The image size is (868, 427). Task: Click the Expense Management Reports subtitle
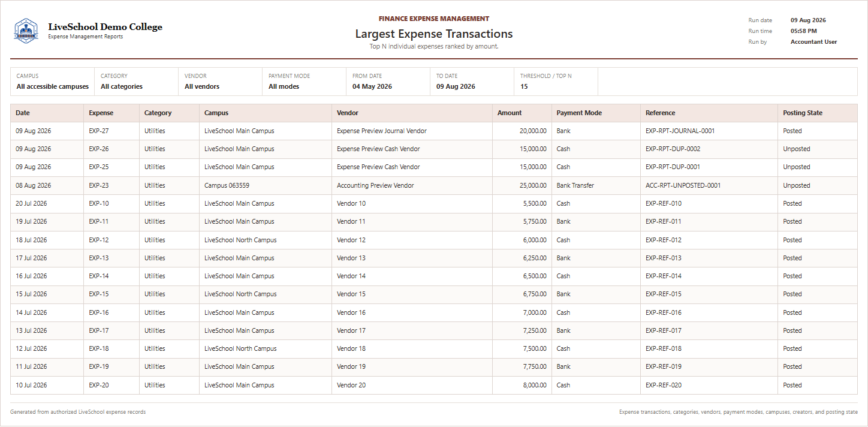(86, 37)
